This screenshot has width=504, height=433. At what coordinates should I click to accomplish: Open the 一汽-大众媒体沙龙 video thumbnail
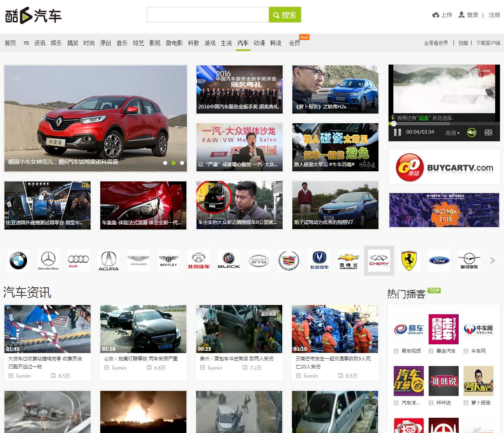(x=239, y=147)
